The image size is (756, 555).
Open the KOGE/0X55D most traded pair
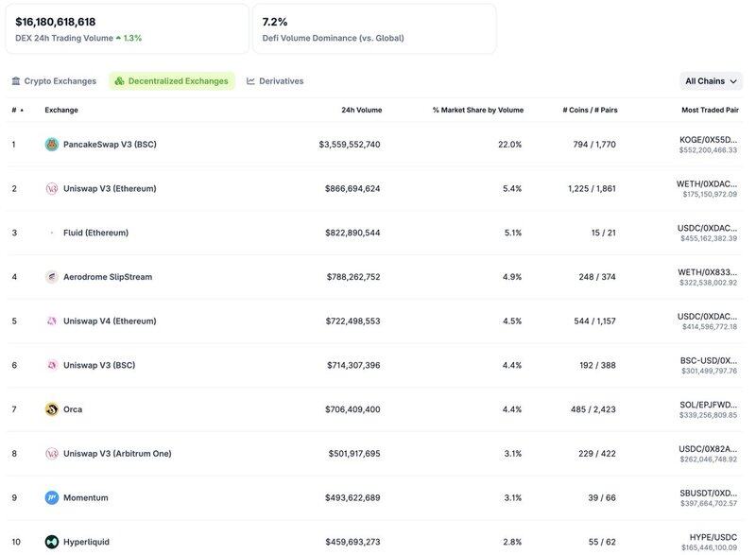coord(708,140)
